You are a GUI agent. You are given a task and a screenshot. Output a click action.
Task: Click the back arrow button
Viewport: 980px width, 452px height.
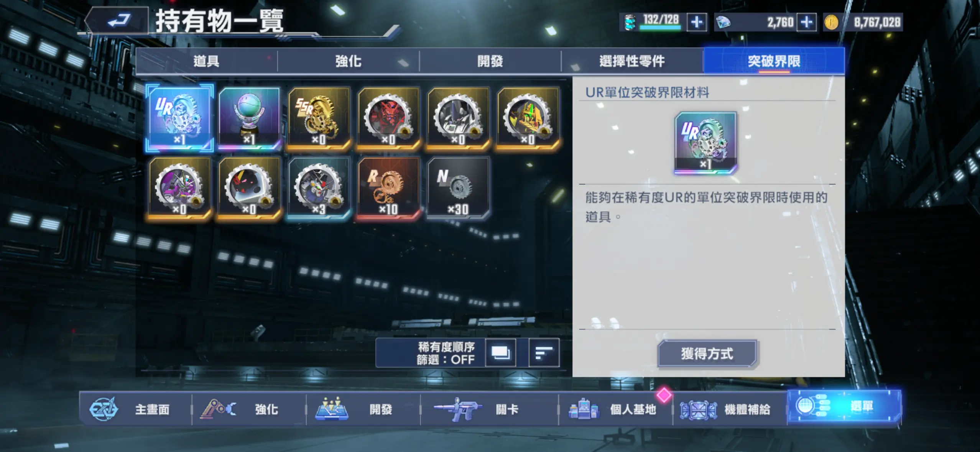(117, 20)
